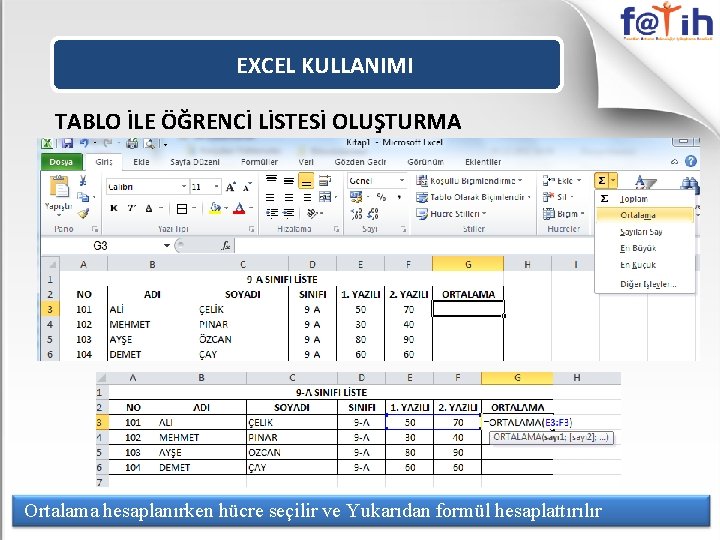Open the Genel number format dropdown
Image resolution: width=720 pixels, height=540 pixels.
coord(402,180)
